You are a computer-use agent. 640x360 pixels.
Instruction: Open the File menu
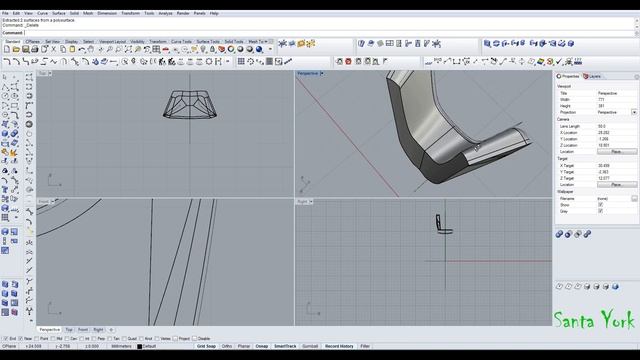point(5,13)
